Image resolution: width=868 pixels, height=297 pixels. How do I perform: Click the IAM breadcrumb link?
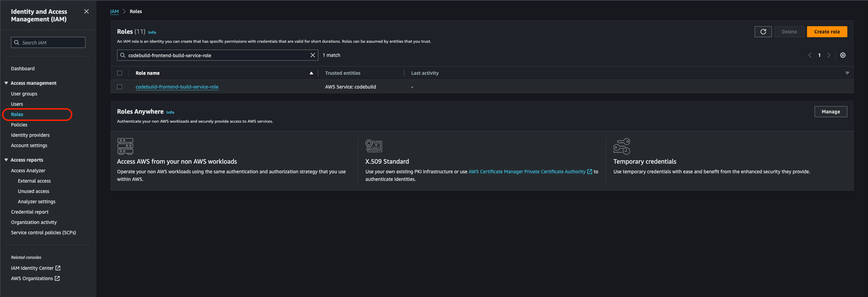tap(114, 11)
